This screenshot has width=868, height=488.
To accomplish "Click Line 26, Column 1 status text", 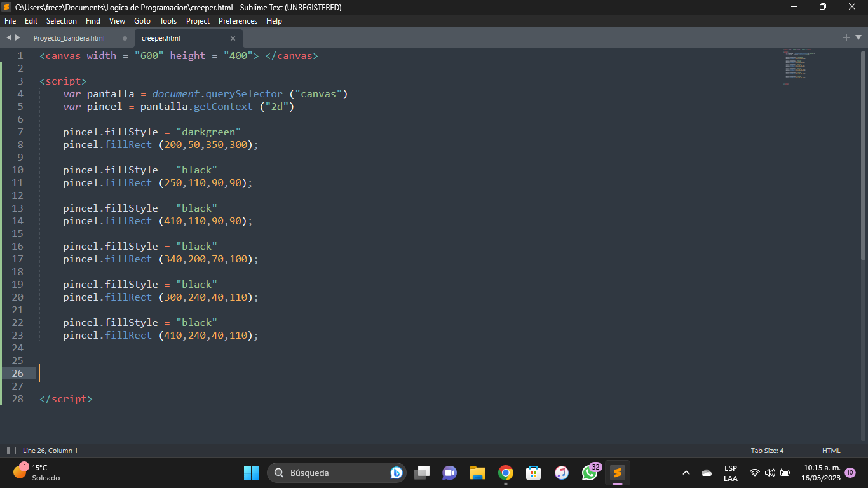I will (x=50, y=451).
